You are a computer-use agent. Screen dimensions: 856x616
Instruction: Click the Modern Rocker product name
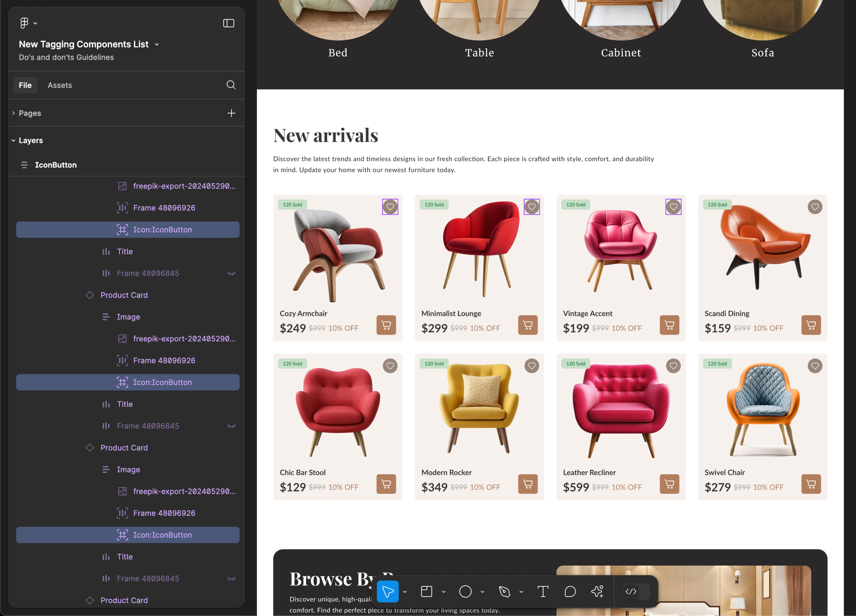tap(446, 473)
